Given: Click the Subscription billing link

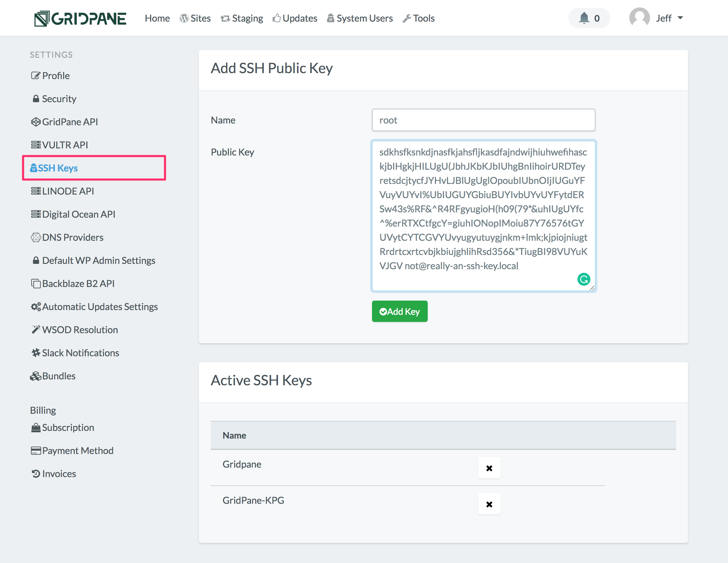Looking at the screenshot, I should 67,427.
